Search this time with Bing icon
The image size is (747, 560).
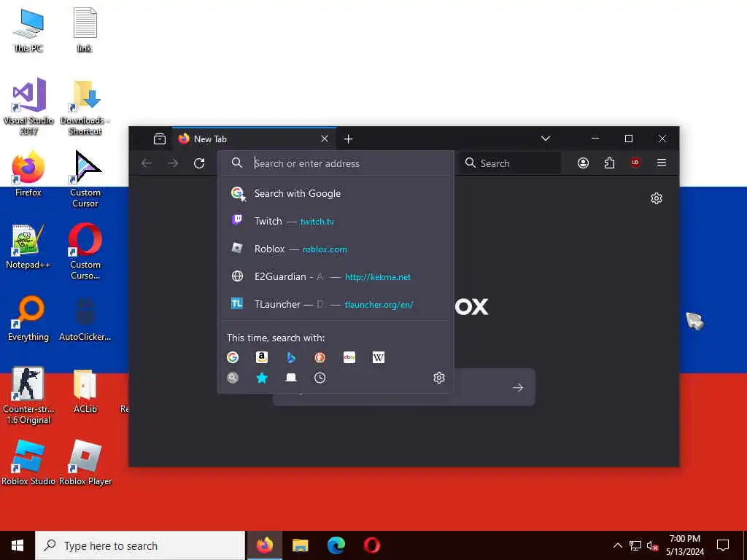pos(291,357)
